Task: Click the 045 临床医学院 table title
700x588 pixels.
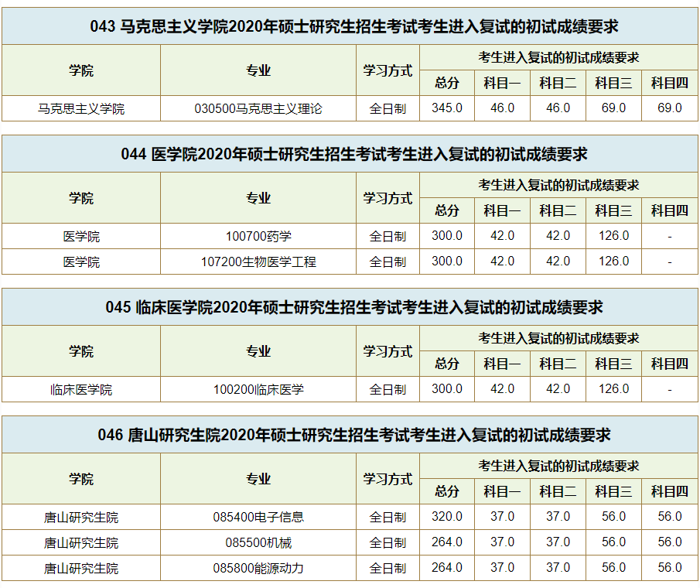Action: pos(350,308)
